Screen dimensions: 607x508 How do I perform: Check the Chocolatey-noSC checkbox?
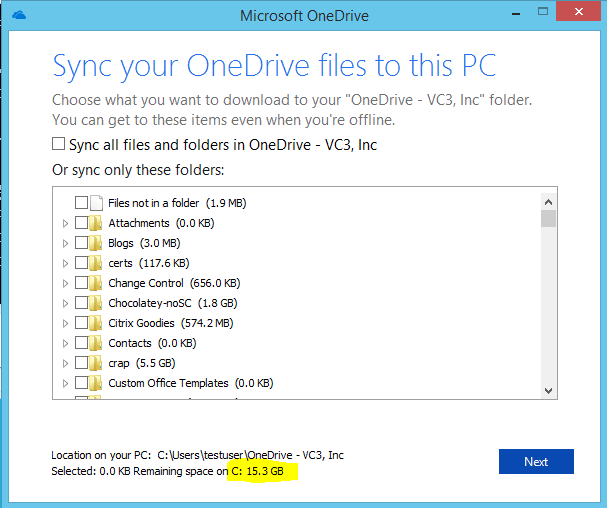pyautogui.click(x=81, y=303)
